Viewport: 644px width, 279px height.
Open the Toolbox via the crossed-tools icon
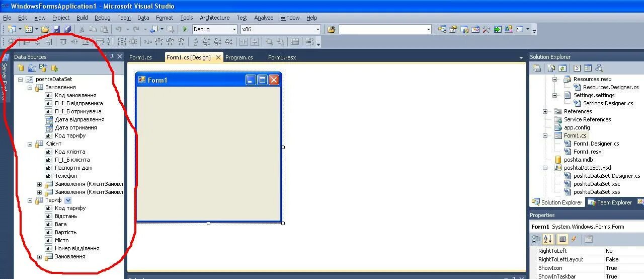[x=486, y=29]
